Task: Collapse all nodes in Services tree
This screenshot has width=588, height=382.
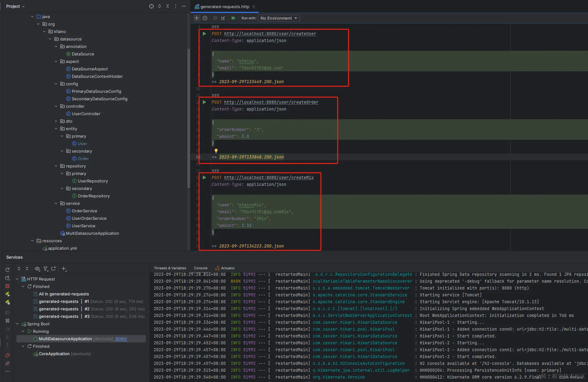Action: [x=27, y=268]
